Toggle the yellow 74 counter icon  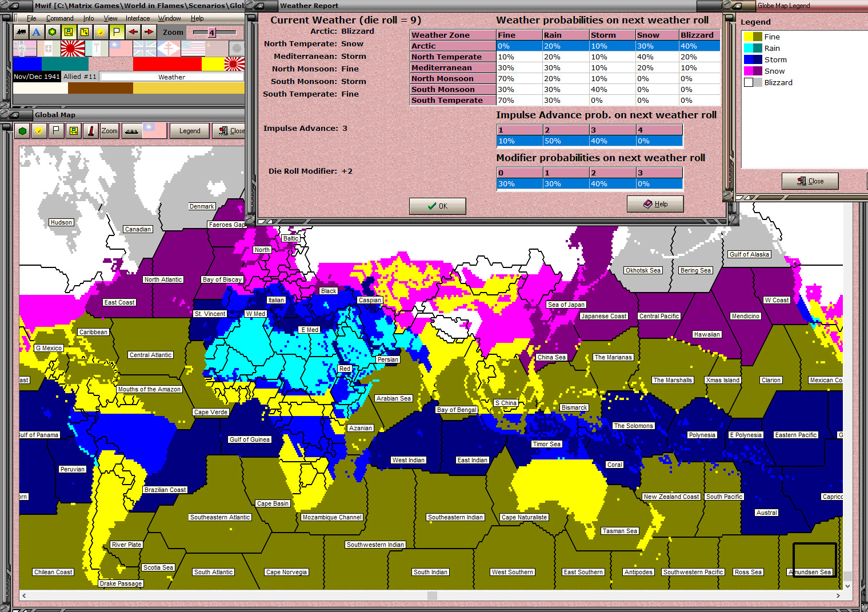85,32
